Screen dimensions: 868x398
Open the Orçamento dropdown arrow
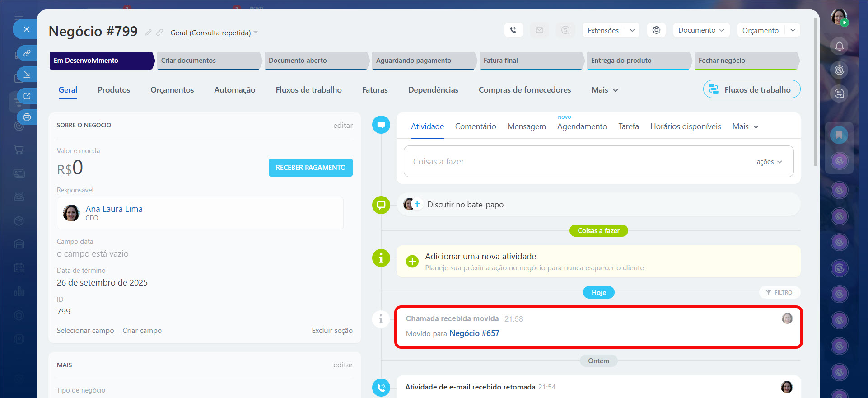(x=793, y=30)
